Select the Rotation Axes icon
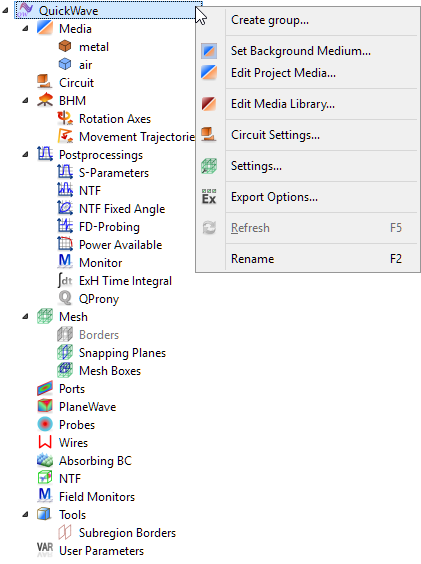Viewport: 421px width, 564px height. pyautogui.click(x=65, y=118)
